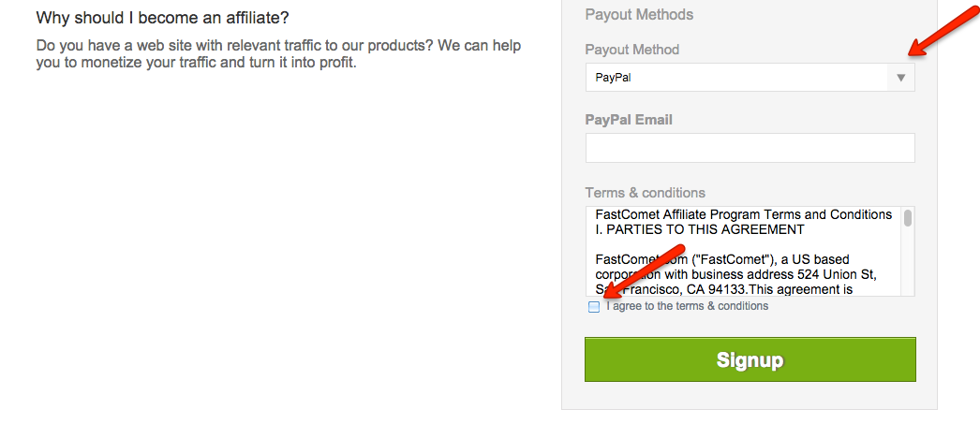Click the "I agree to the terms & conditions" label
Image resolution: width=980 pixels, height=424 pixels.
click(687, 306)
